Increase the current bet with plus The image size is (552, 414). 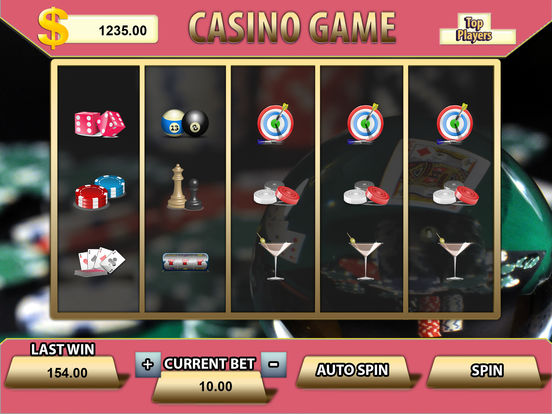pos(148,364)
